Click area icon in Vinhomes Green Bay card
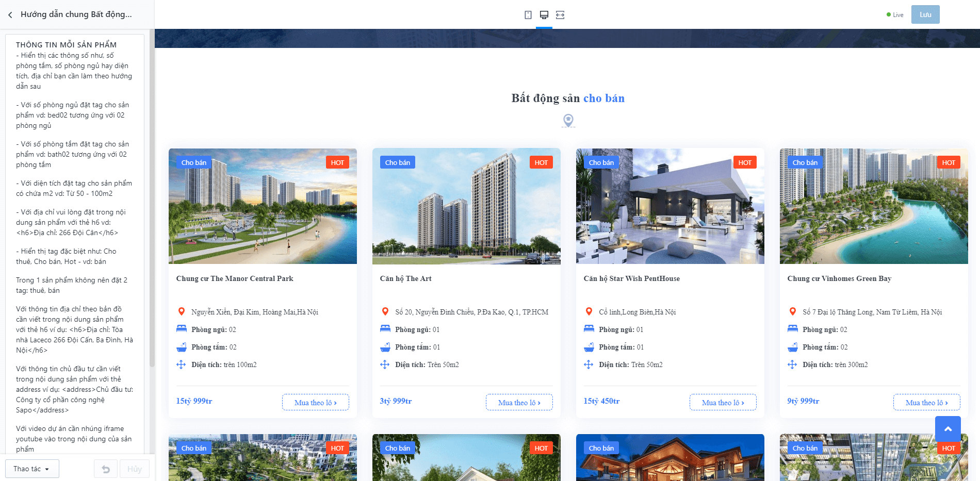The width and height of the screenshot is (980, 481). coord(792,364)
